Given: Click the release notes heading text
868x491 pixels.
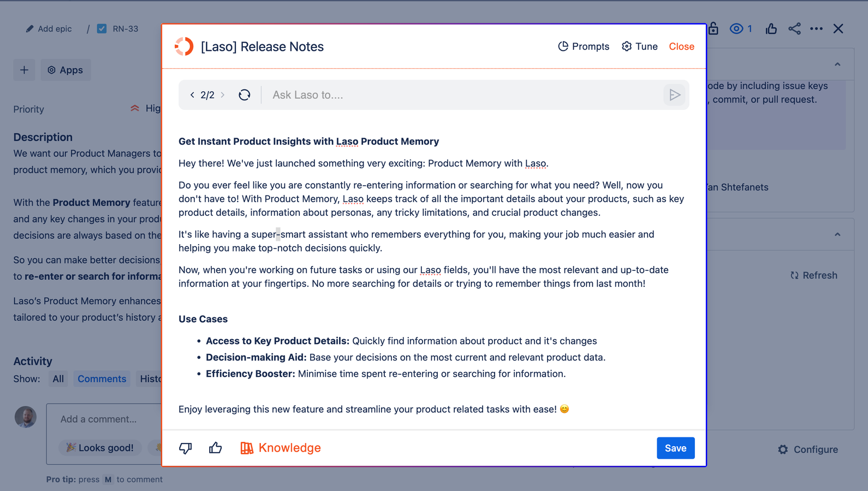Looking at the screenshot, I should pyautogui.click(x=309, y=141).
